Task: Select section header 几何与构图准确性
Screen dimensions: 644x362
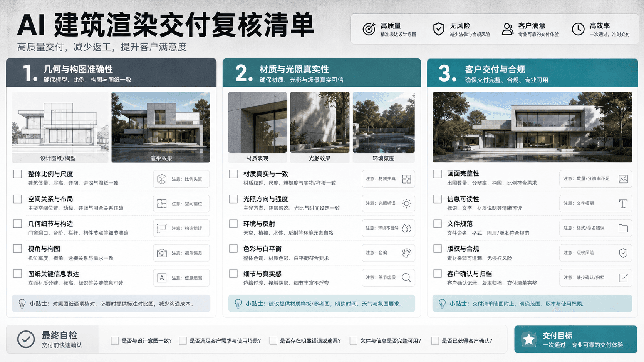Action: pos(111,73)
